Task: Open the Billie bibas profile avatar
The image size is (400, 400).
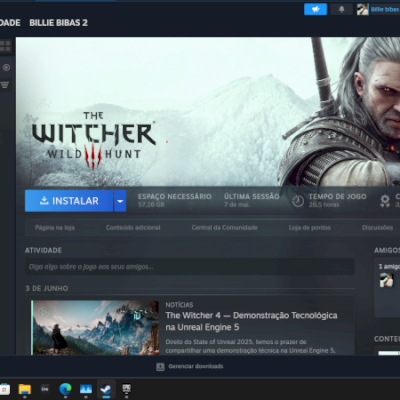Action: 363,9
